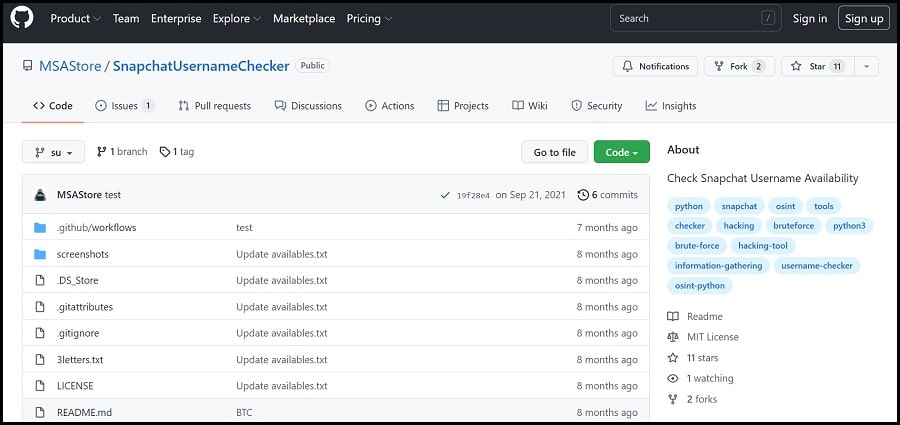Viewport: 900px width, 425px height.
Task: Open the 3letters.txt file name
Action: coord(80,360)
